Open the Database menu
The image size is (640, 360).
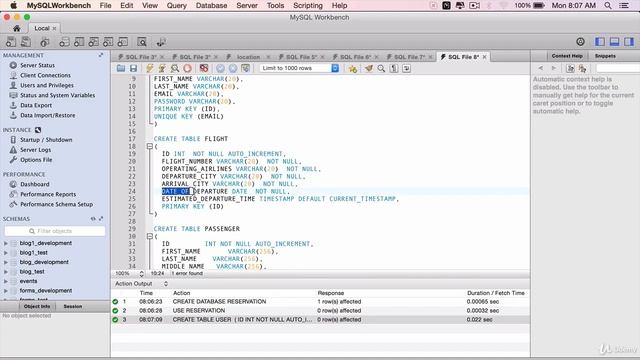click(x=211, y=5)
